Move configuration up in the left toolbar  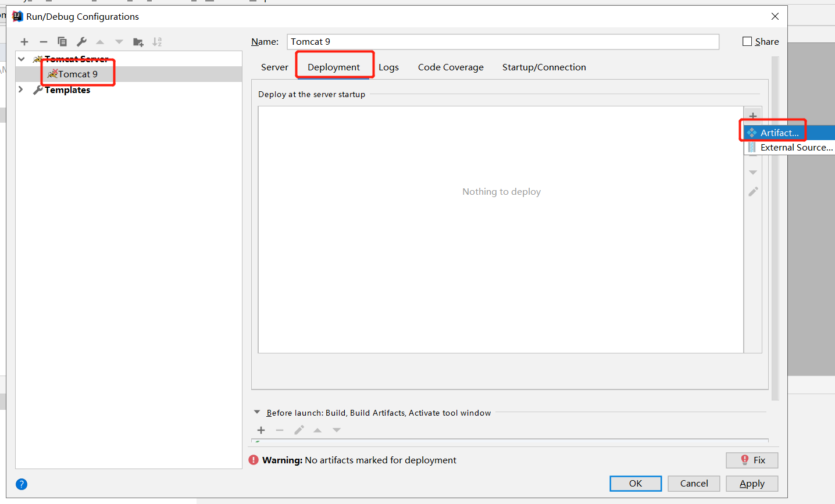click(100, 42)
